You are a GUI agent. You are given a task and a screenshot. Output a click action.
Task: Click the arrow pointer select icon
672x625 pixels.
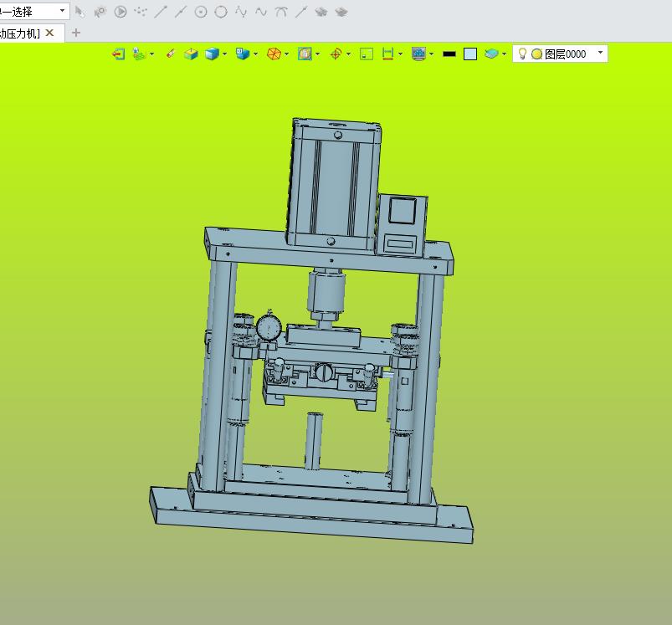coord(80,12)
